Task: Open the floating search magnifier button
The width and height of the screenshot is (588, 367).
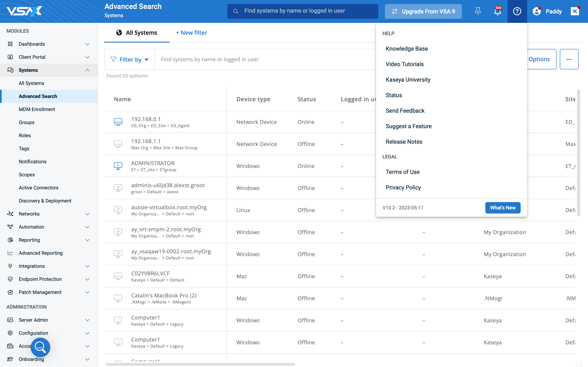Action: tap(40, 347)
